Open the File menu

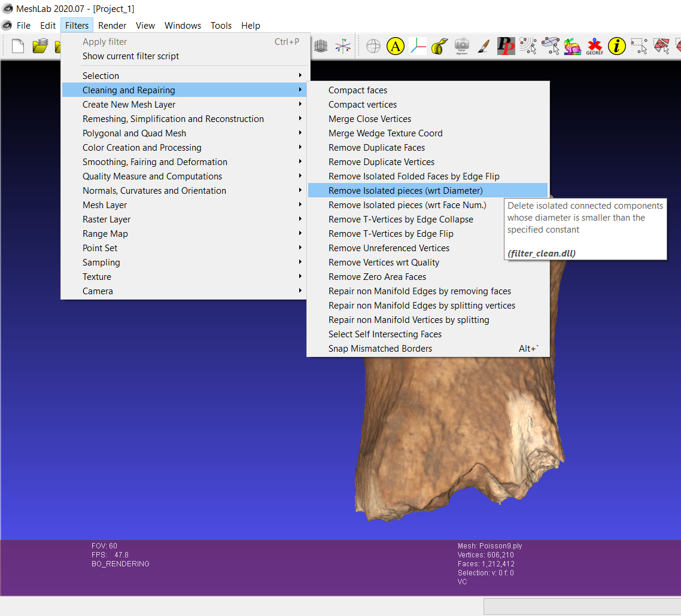coord(23,26)
